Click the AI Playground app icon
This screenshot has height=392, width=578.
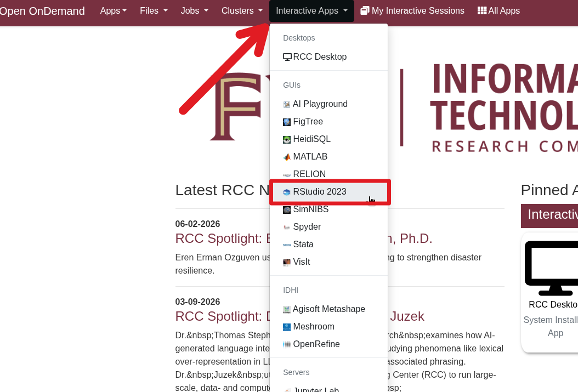287,105
